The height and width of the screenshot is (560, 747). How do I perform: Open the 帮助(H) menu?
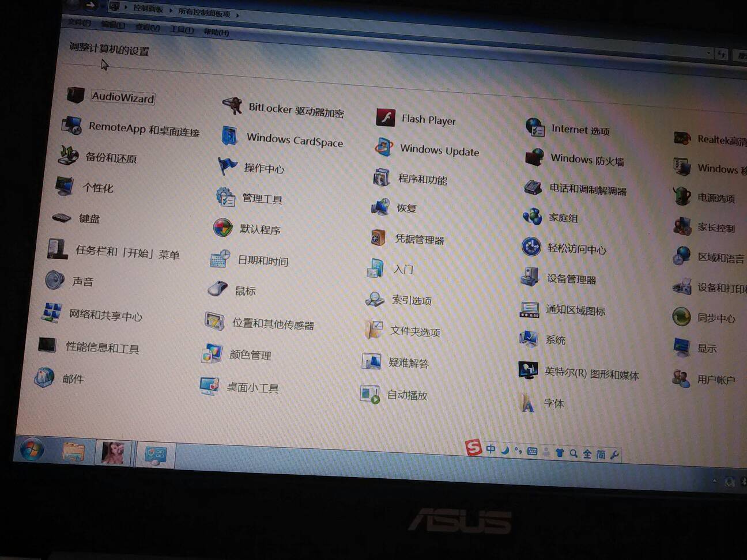coord(217,32)
